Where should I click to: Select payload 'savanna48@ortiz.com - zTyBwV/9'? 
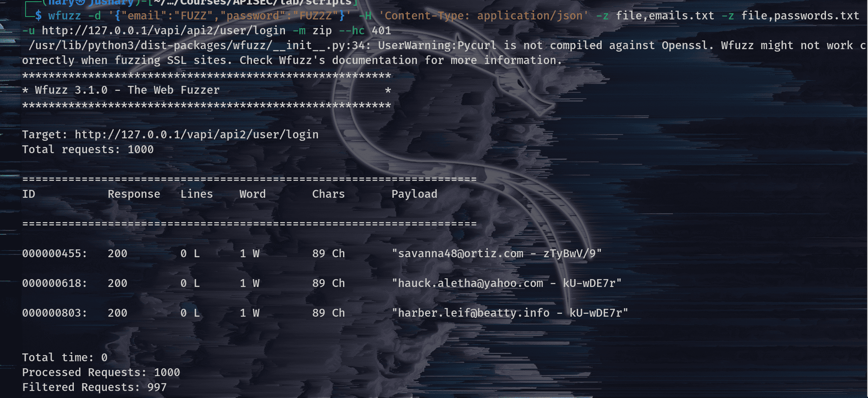click(497, 253)
